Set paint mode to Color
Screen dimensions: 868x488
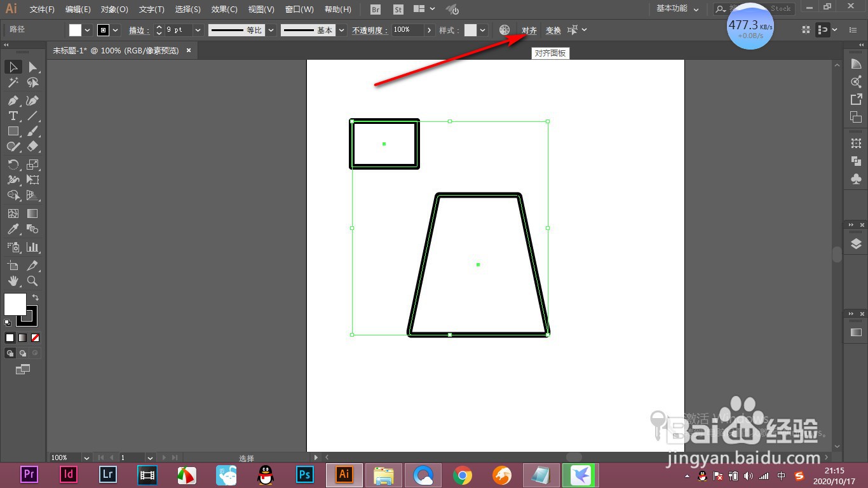[x=10, y=338]
